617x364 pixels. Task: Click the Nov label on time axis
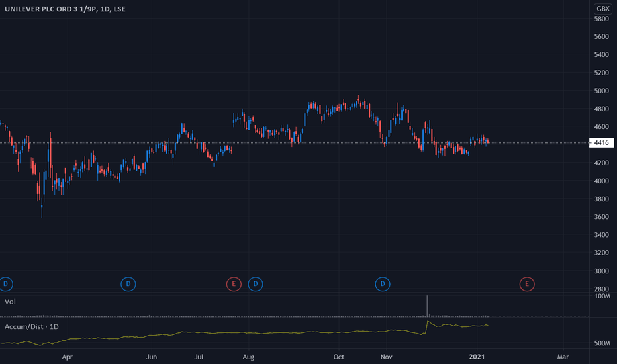[387, 357]
